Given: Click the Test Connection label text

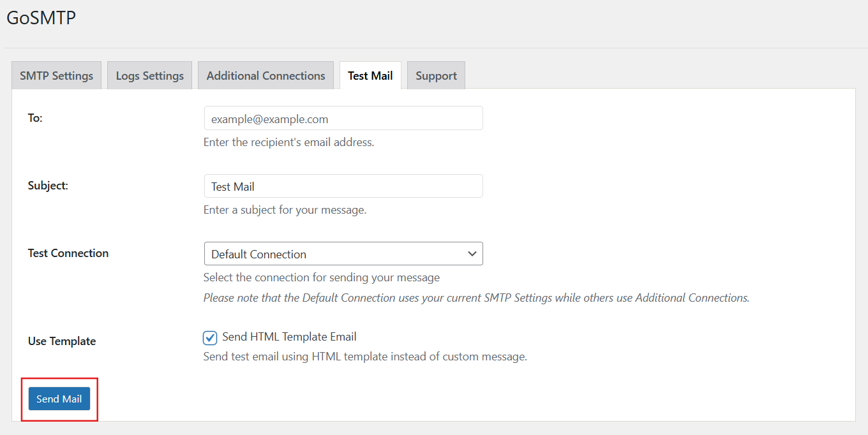Looking at the screenshot, I should click(x=68, y=253).
